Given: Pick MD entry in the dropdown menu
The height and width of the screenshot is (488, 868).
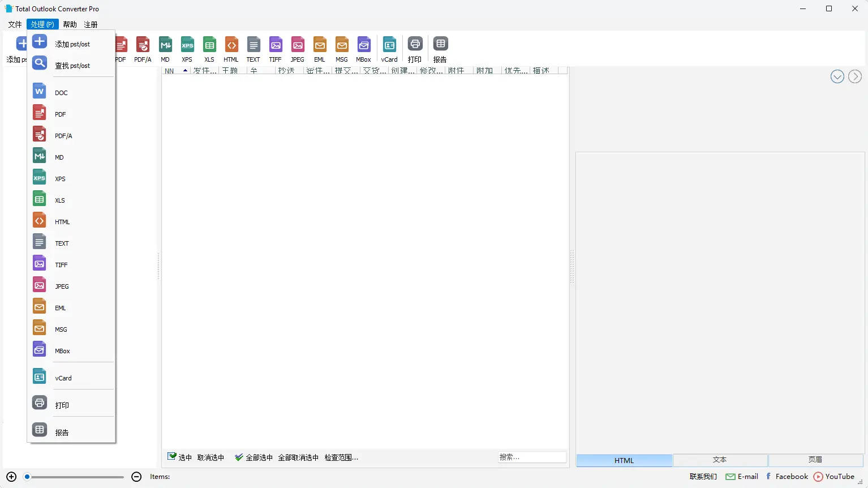Looking at the screenshot, I should click(71, 157).
